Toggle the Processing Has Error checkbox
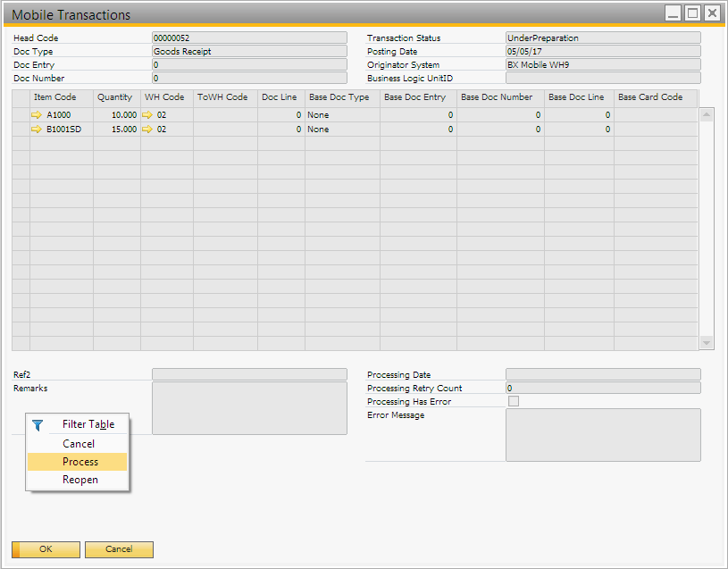Screen dimensions: 728x569 [513, 402]
